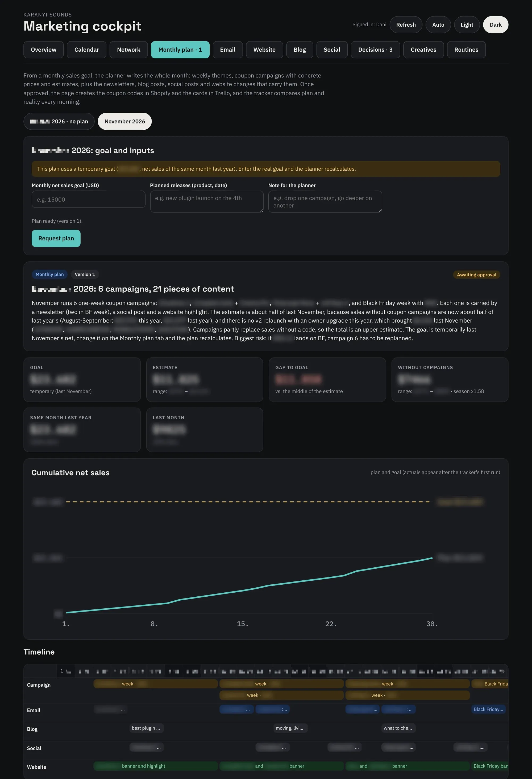Click the 'best plugin ...' blog item
Screen dimensions: 532x779
[x=146, y=728]
